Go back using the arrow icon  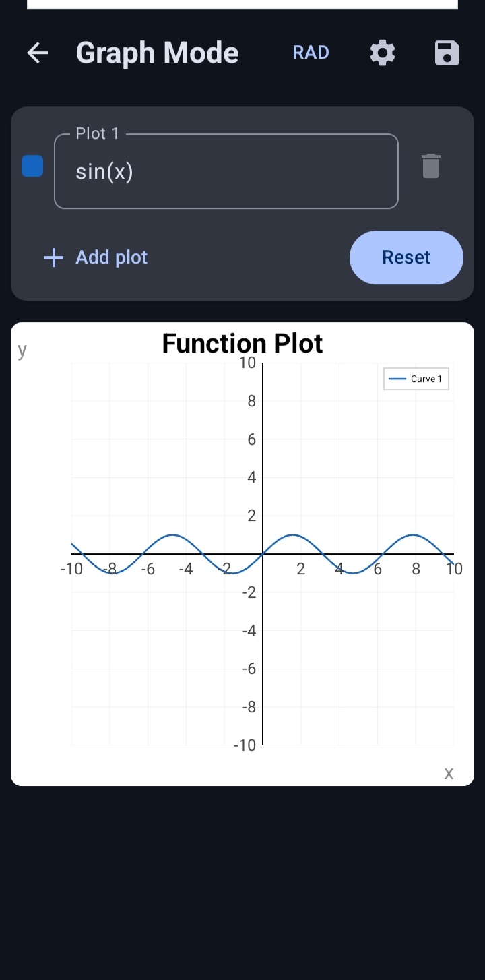[38, 53]
